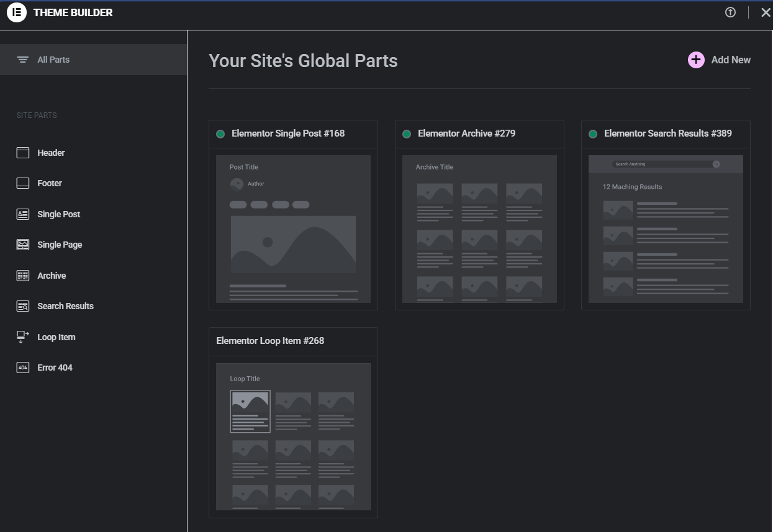Click the Search Results icon
773x532 pixels.
[x=23, y=306]
